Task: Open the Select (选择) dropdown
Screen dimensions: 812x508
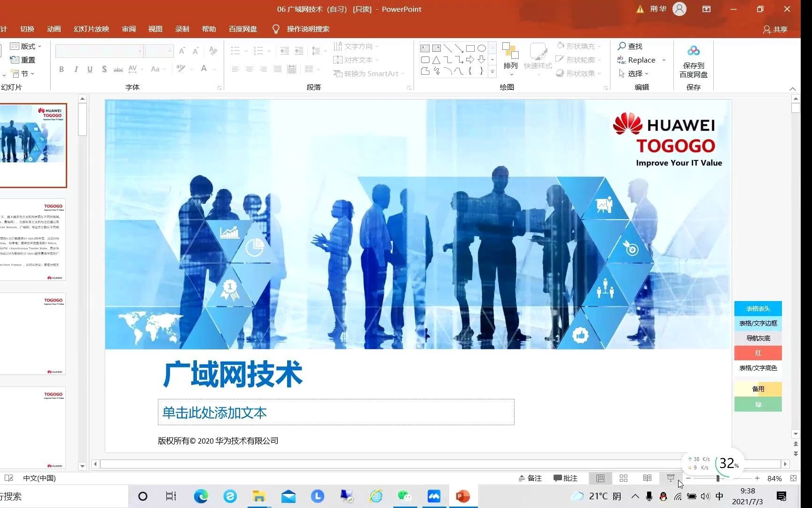Action: 634,73
